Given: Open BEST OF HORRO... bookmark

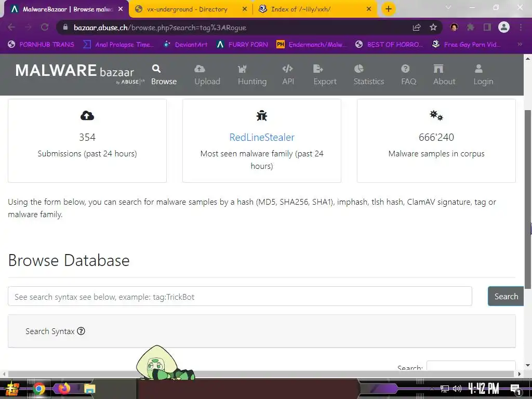Looking at the screenshot, I should point(389,45).
